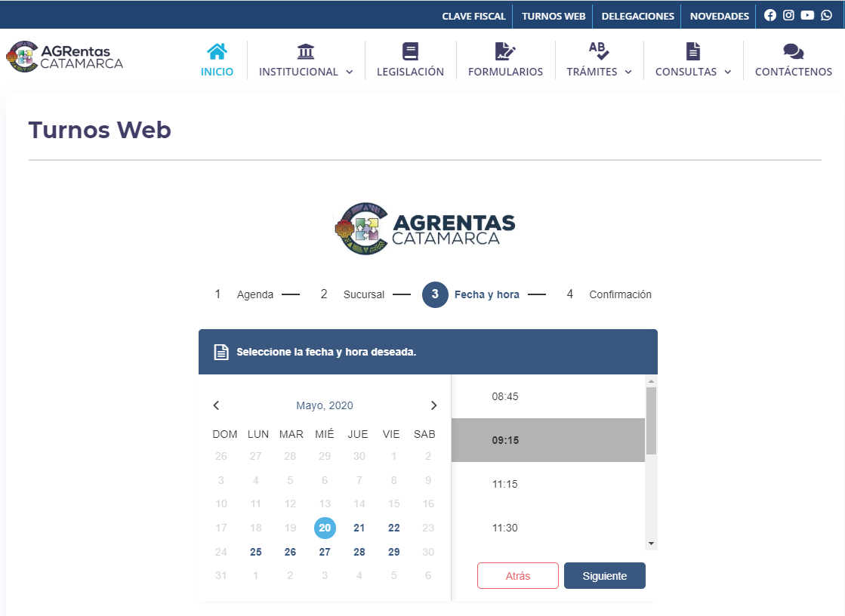Click the Contáctenos chat bubbles icon
Image resolution: width=845 pixels, height=616 pixels.
[x=793, y=52]
